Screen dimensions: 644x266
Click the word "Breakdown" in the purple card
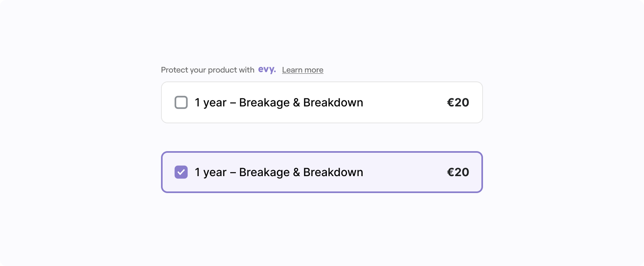tap(333, 172)
